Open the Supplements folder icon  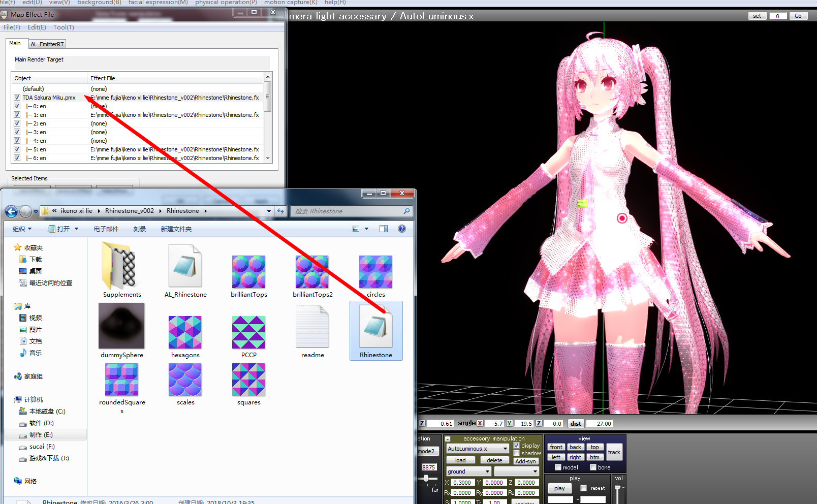click(120, 266)
